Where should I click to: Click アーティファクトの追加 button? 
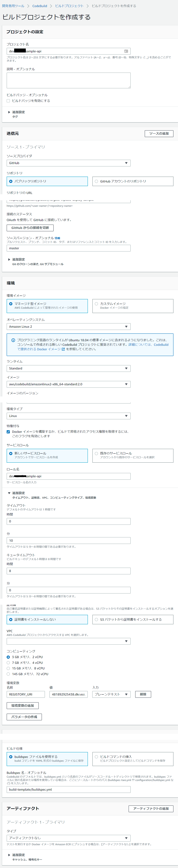tap(151, 809)
